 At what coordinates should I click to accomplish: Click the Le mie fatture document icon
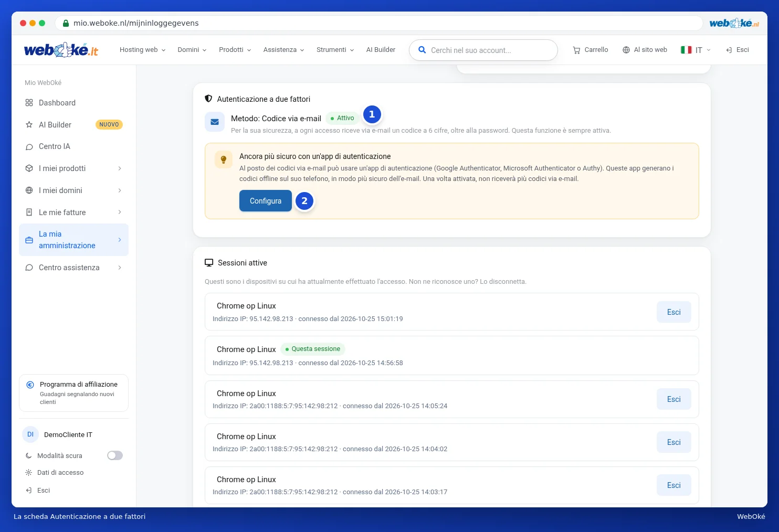click(x=29, y=212)
